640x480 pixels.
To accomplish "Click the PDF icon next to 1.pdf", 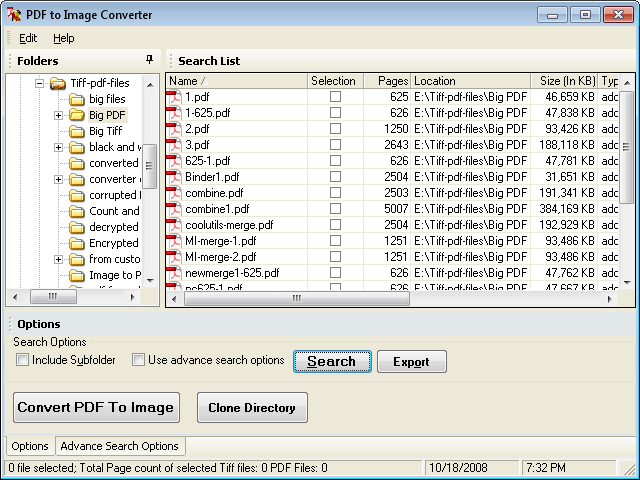I will (175, 97).
